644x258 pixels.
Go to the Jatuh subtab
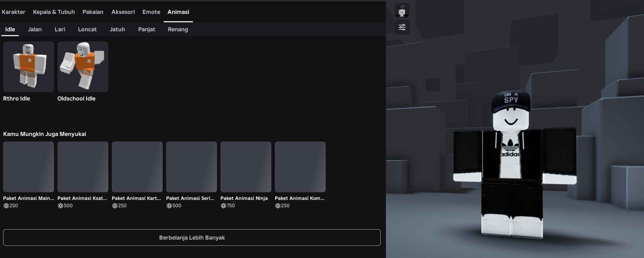point(117,29)
